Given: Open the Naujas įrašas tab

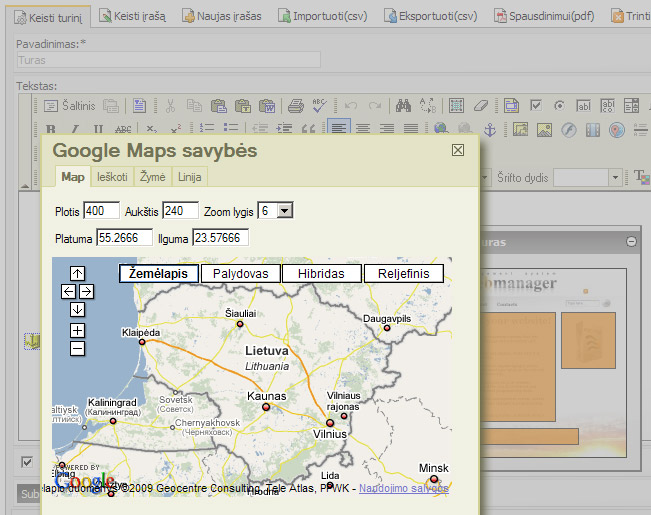Looking at the screenshot, I should pos(222,16).
